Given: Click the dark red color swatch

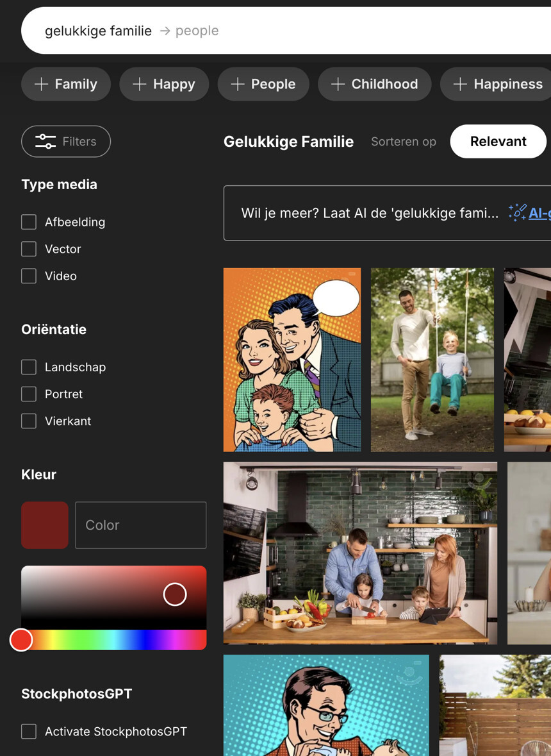Looking at the screenshot, I should (45, 525).
